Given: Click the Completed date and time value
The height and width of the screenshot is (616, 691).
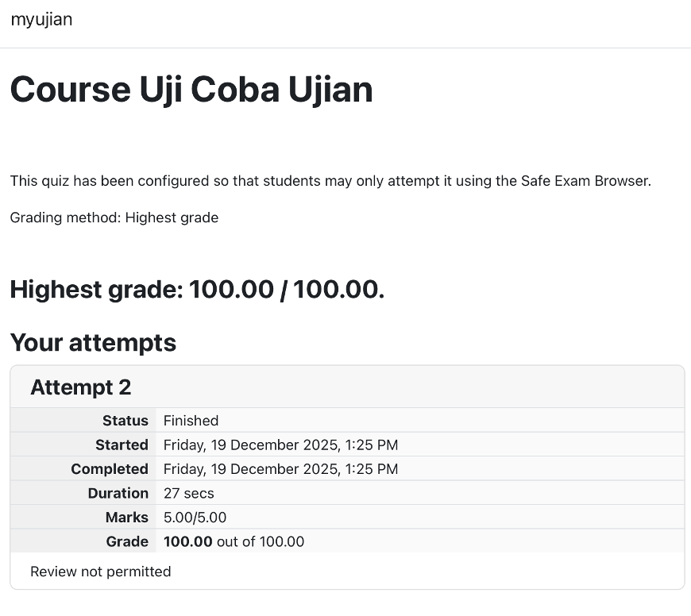Looking at the screenshot, I should tap(280, 469).
